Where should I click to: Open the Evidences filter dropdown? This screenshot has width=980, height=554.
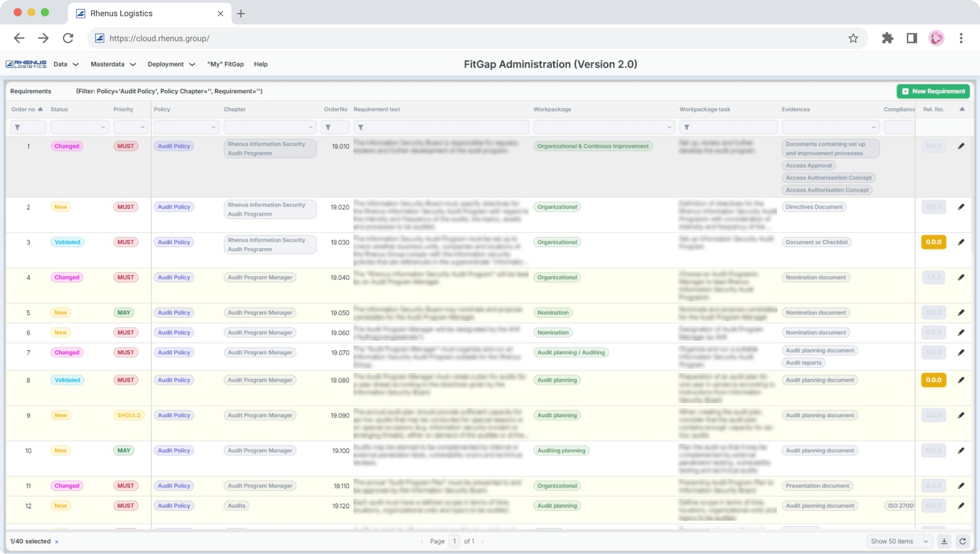(x=830, y=127)
